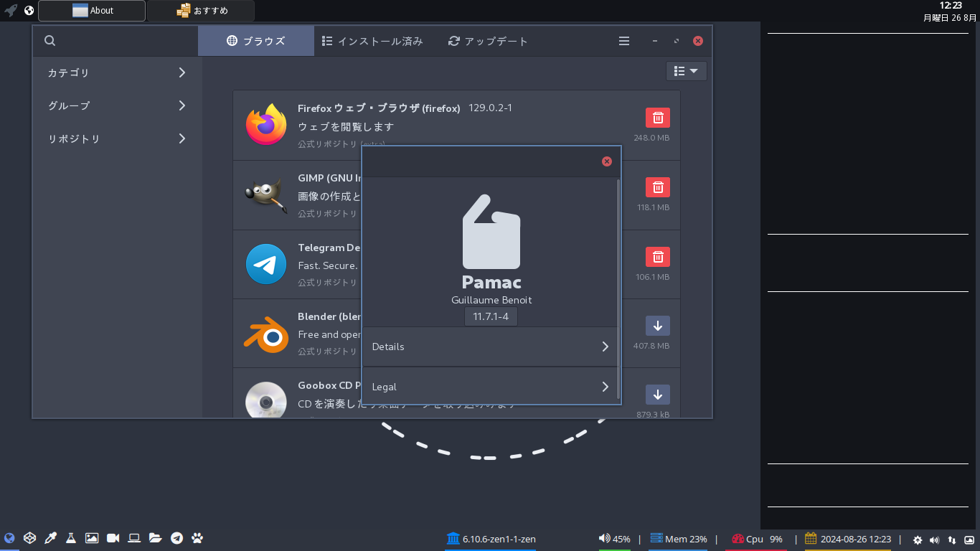Click the 45% volume indicator in panel
Image resolution: width=980 pixels, height=551 pixels.
pos(615,539)
